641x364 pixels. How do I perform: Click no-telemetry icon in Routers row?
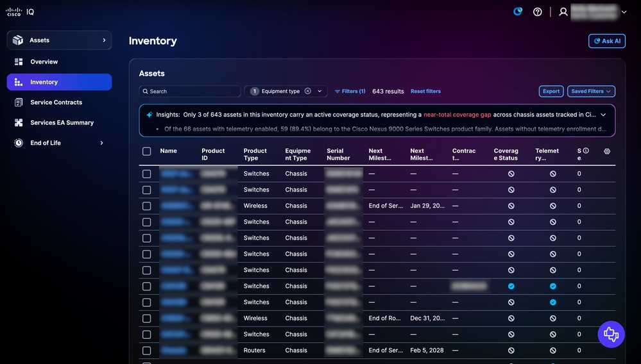(x=552, y=350)
